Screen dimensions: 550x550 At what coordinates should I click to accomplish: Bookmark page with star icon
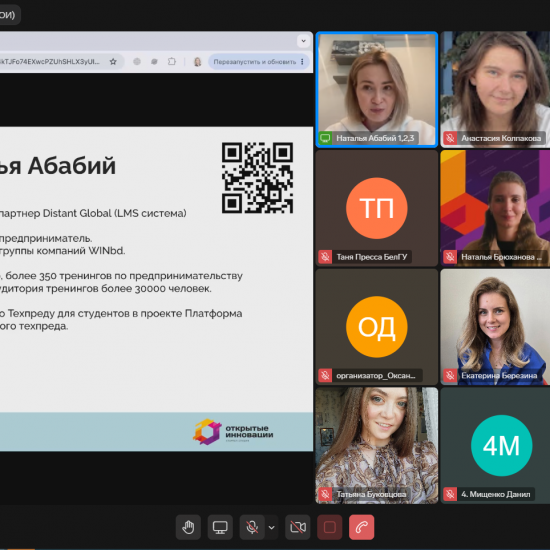click(x=113, y=62)
